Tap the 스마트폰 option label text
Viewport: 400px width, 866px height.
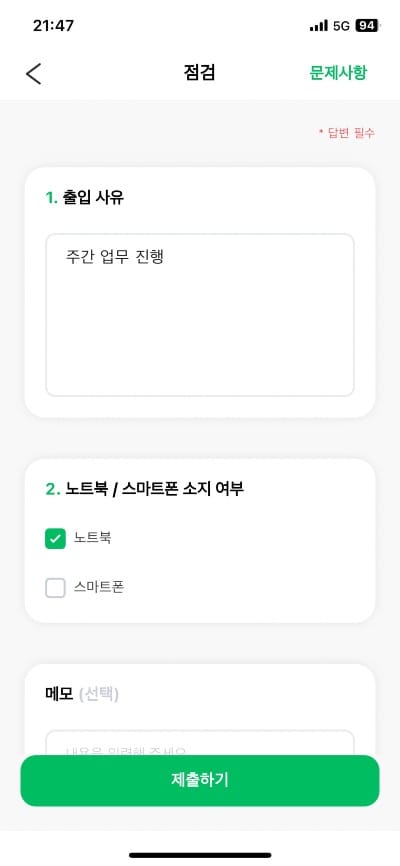click(99, 587)
